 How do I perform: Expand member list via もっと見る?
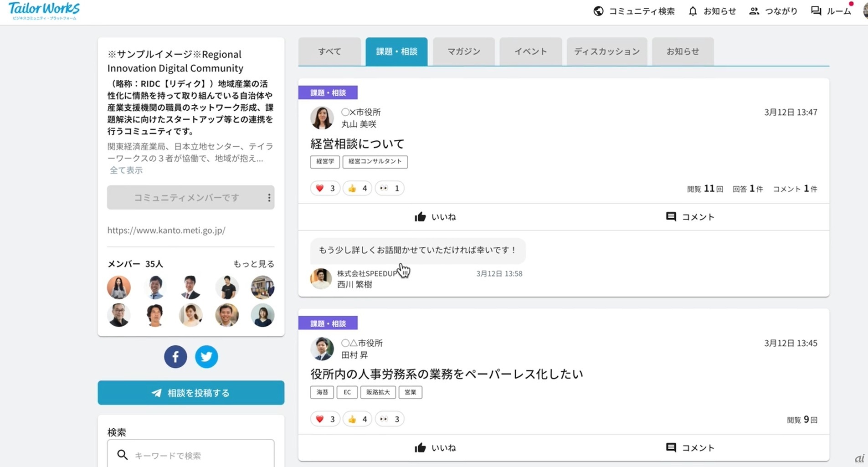tap(253, 264)
